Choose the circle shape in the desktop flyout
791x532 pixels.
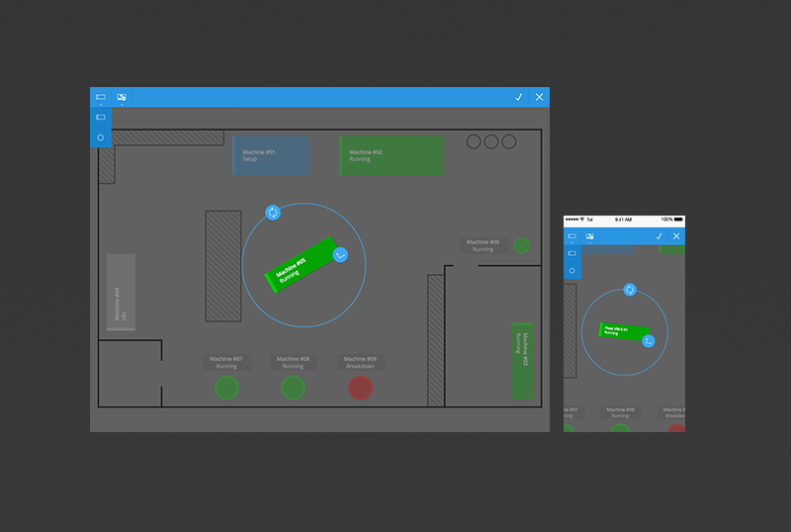pyautogui.click(x=101, y=137)
